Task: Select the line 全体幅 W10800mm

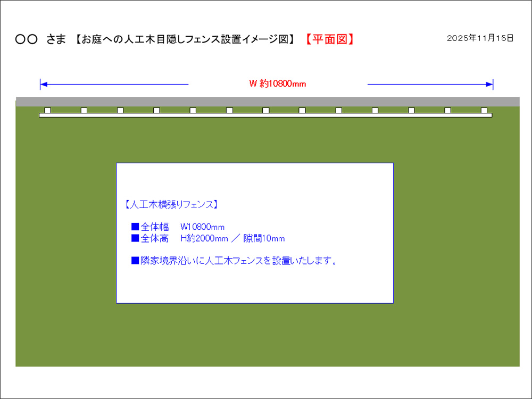Action: tap(178, 227)
